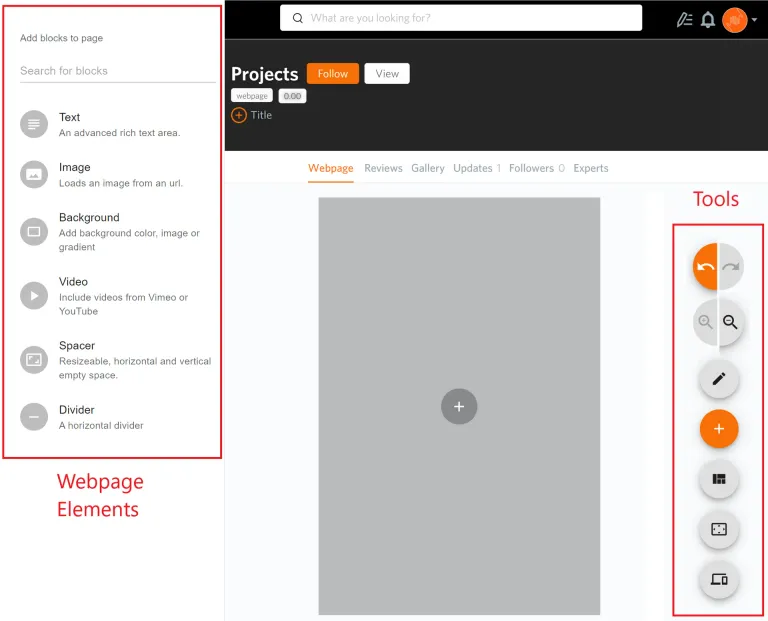This screenshot has width=768, height=621.
Task: Select the pencil edit tool
Action: [x=719, y=379]
